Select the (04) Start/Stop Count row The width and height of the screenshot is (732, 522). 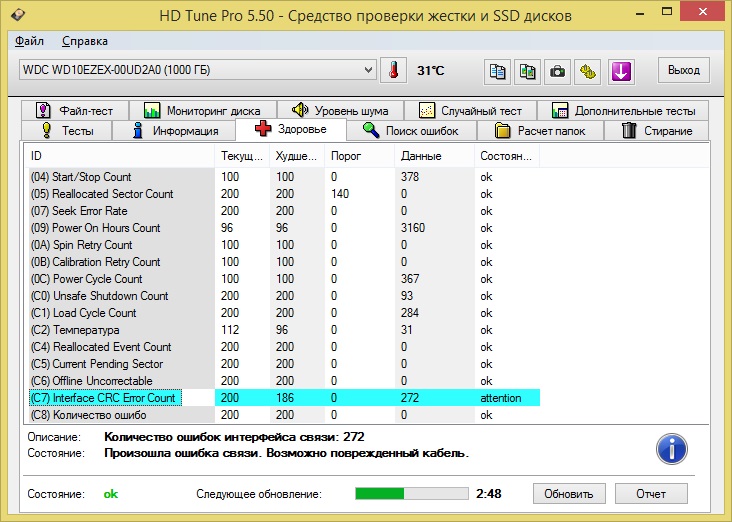282,177
